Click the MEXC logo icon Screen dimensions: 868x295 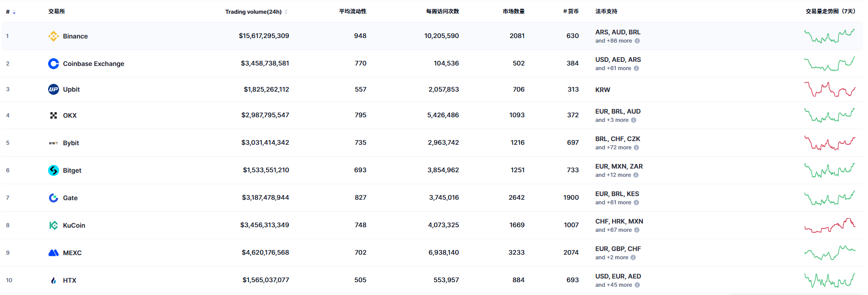(54, 253)
